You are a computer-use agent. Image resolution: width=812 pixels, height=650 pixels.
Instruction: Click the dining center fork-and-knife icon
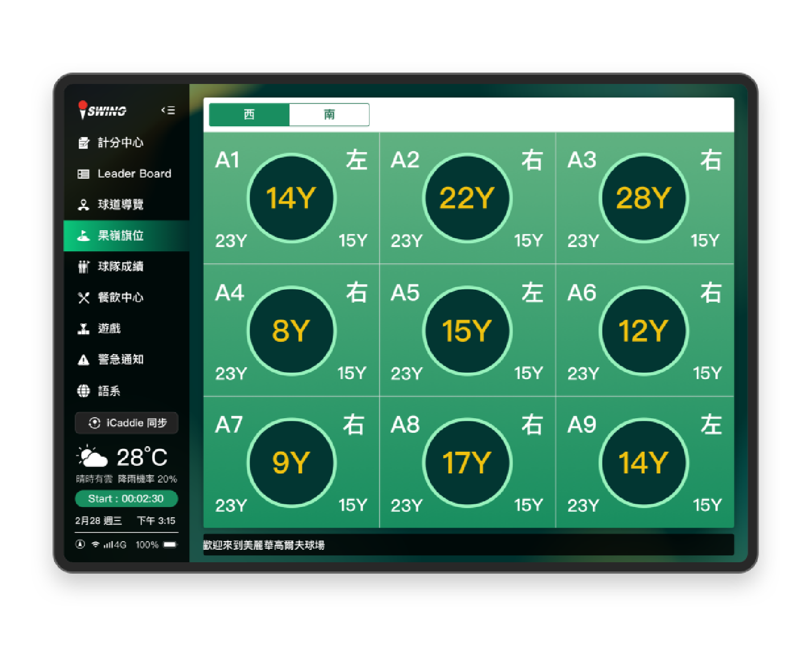click(x=83, y=297)
